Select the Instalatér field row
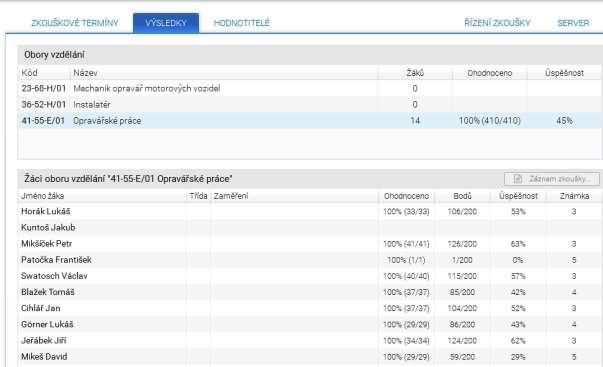 click(310, 105)
